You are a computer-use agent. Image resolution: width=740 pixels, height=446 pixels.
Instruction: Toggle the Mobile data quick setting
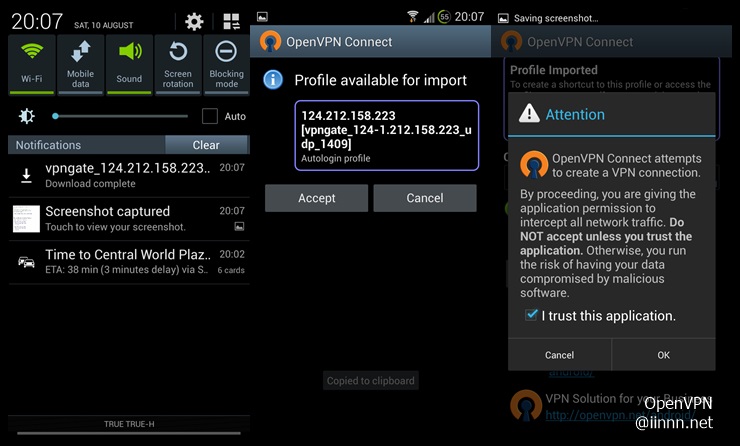pos(81,63)
